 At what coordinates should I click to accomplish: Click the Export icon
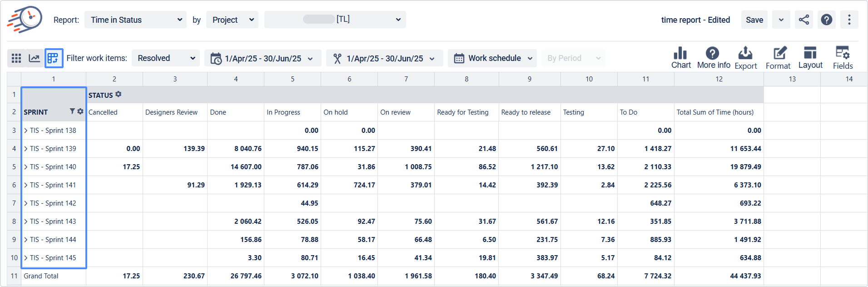[x=746, y=58]
